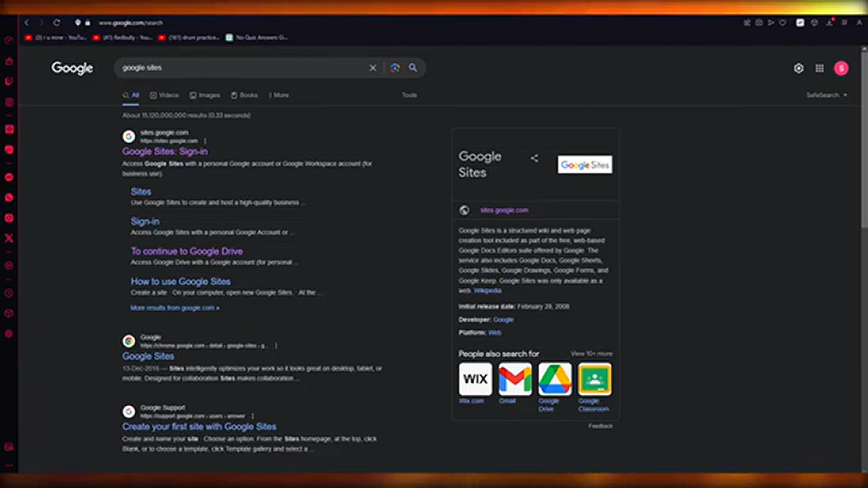
Task: Open the Google apps grid
Action: tap(819, 68)
